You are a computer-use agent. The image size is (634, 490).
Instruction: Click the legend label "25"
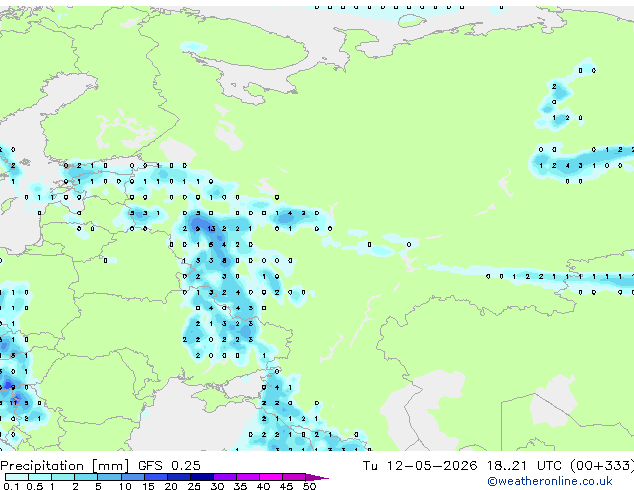tap(194, 486)
